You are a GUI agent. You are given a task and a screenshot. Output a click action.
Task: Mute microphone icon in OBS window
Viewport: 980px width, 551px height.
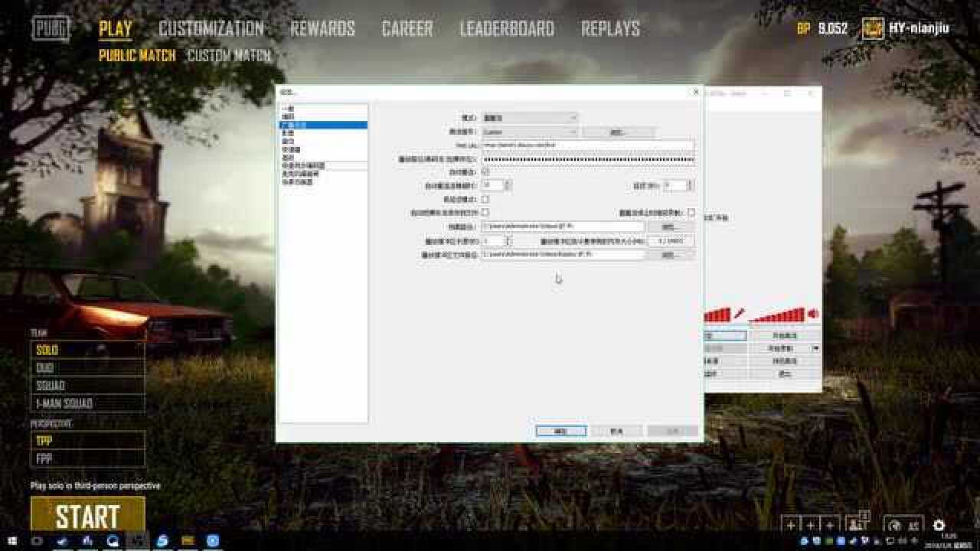click(739, 314)
